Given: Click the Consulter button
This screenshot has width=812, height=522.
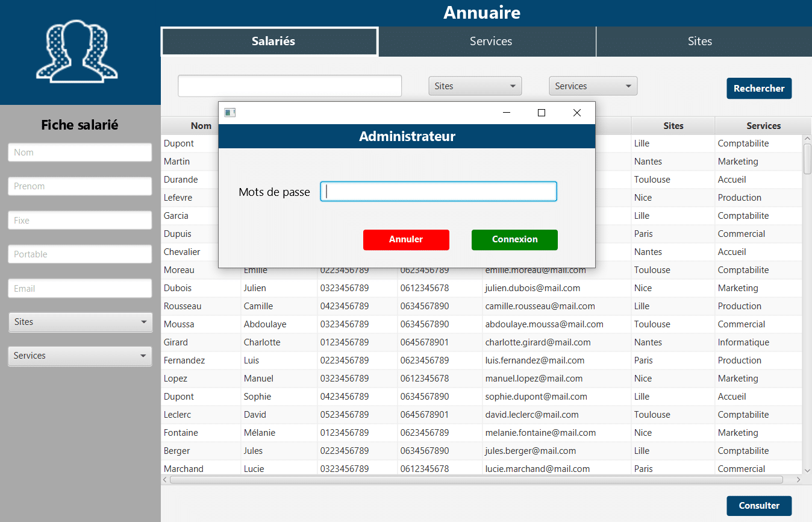Looking at the screenshot, I should tap(759, 506).
